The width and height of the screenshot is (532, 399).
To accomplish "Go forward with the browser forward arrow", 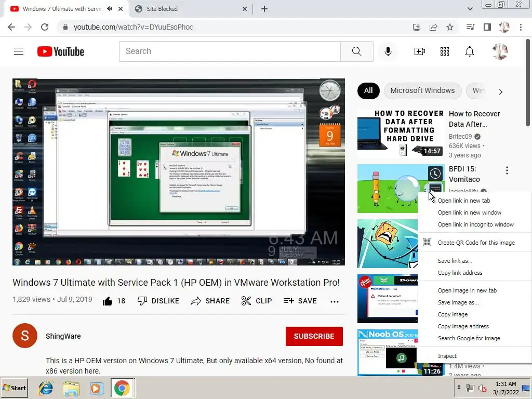I will (x=28, y=27).
